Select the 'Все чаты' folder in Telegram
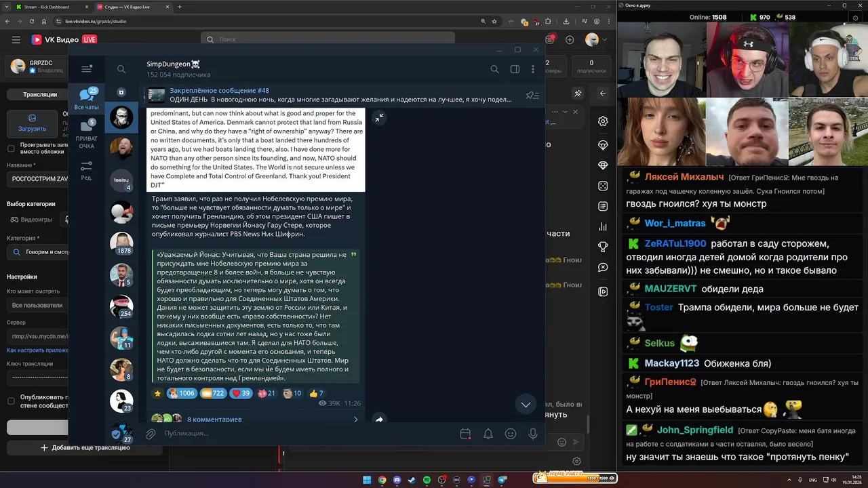The width and height of the screenshot is (868, 488). pos(87,100)
